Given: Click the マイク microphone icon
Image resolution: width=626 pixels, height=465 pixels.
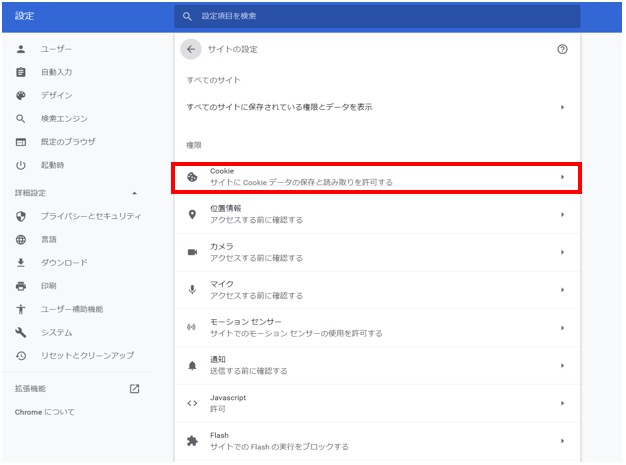Looking at the screenshot, I should pyautogui.click(x=193, y=289).
